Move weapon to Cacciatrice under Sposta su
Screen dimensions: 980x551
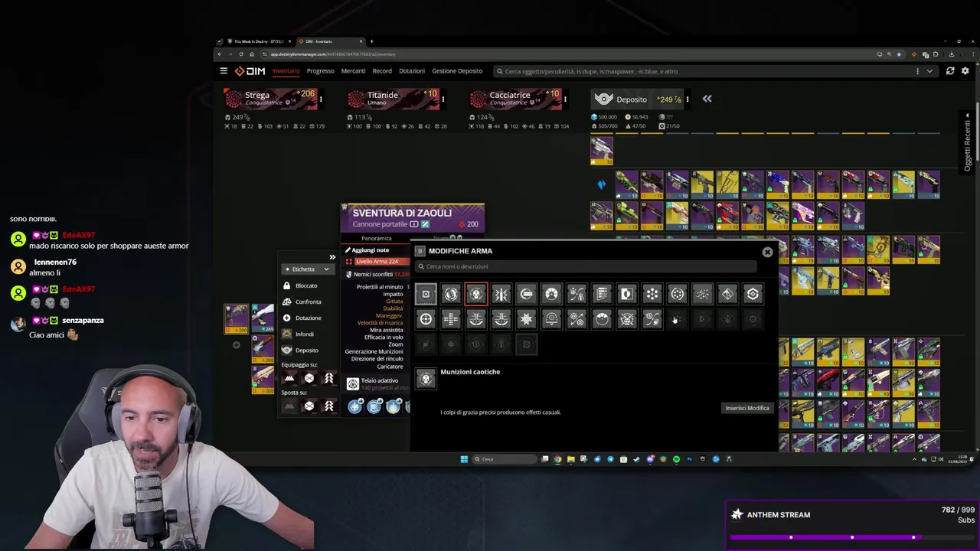pyautogui.click(x=329, y=406)
